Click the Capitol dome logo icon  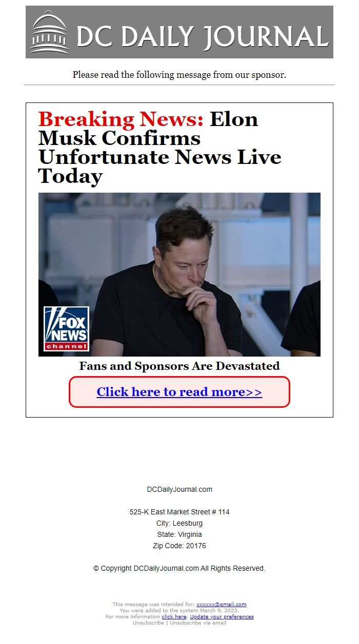click(49, 32)
